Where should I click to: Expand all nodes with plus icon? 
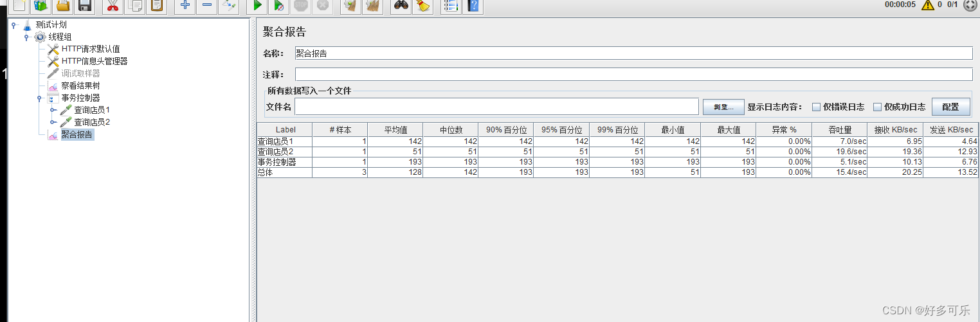(x=185, y=6)
